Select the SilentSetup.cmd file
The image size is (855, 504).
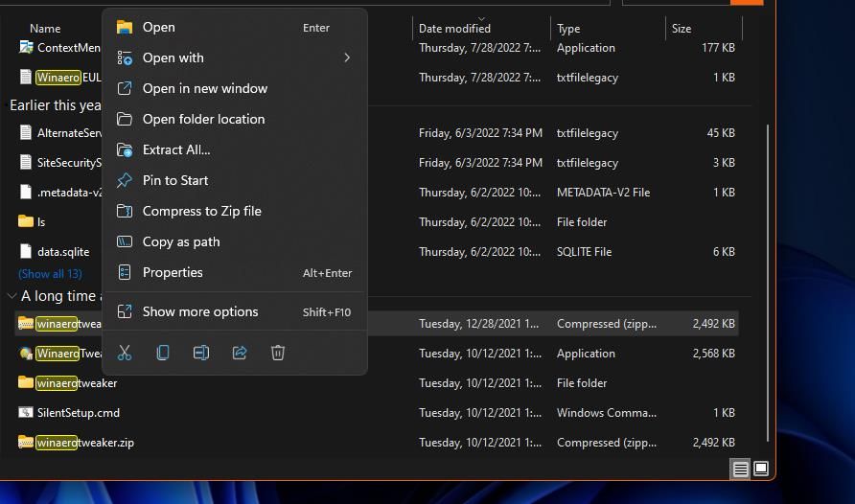click(78, 413)
